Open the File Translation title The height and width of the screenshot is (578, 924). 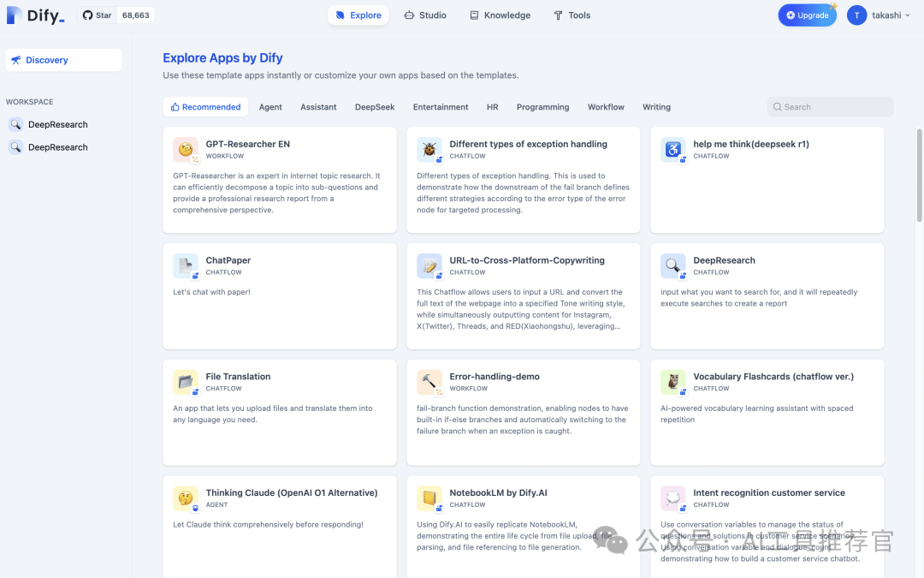[238, 376]
